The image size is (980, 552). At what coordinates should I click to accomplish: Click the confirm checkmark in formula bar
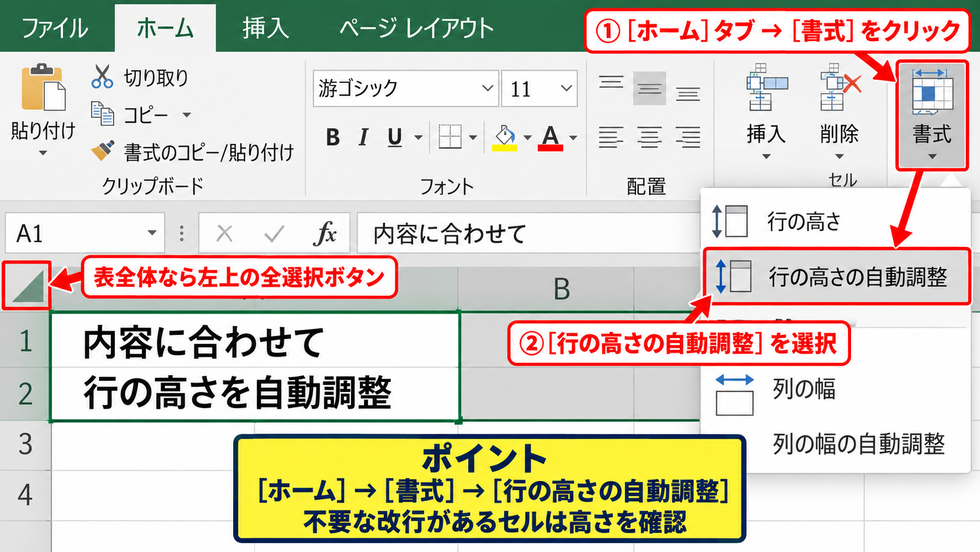coord(274,234)
